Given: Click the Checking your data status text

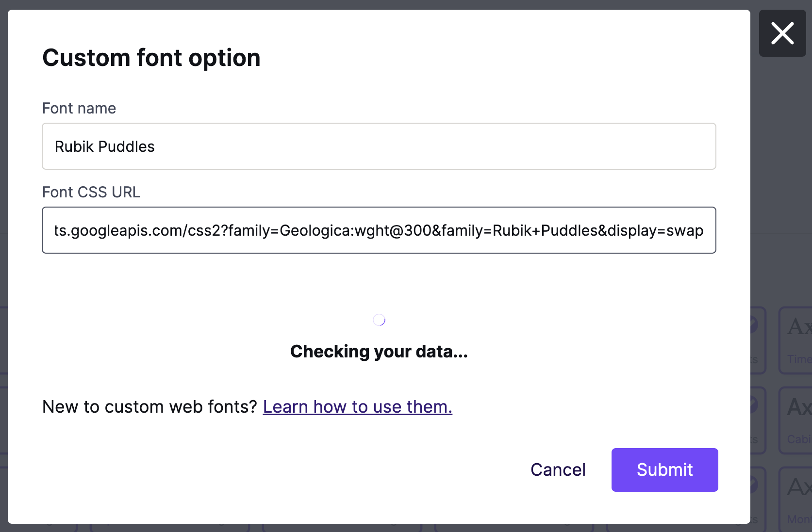Looking at the screenshot, I should [x=379, y=351].
